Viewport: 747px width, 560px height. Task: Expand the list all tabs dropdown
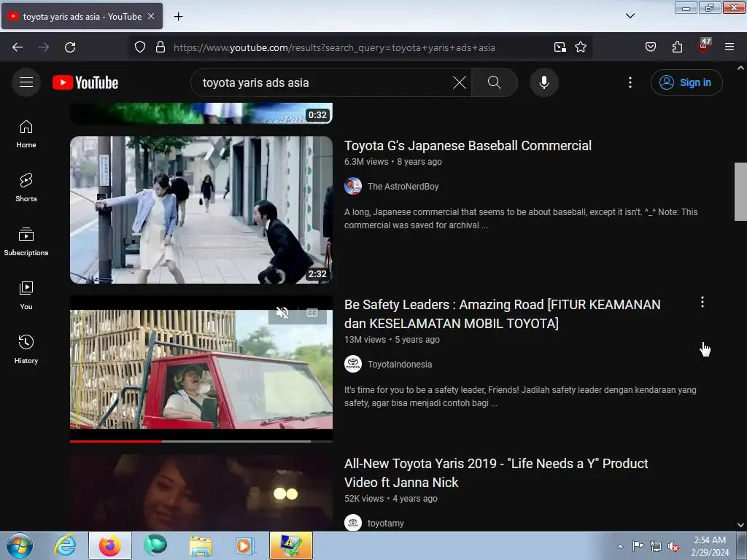[630, 16]
